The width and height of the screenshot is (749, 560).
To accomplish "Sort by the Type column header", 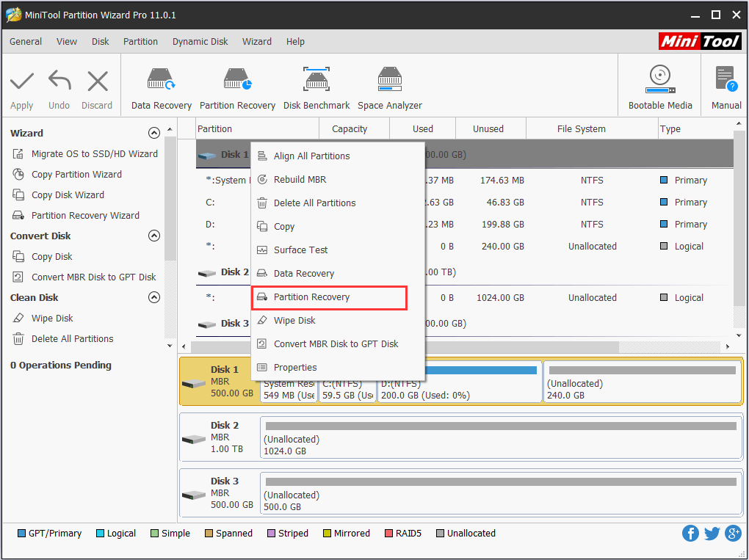I will [695, 129].
